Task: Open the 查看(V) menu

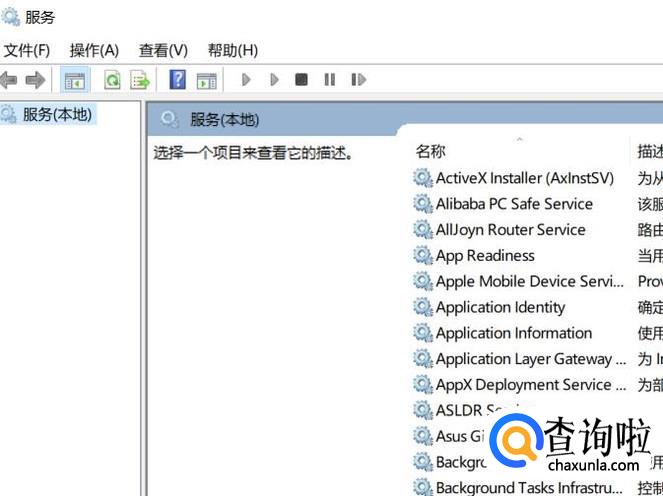Action: pos(163,51)
